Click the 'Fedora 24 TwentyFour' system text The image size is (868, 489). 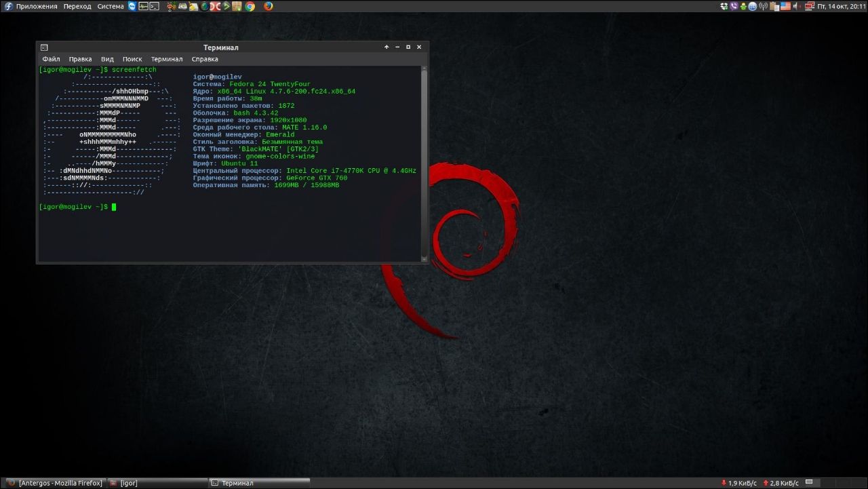coord(270,84)
